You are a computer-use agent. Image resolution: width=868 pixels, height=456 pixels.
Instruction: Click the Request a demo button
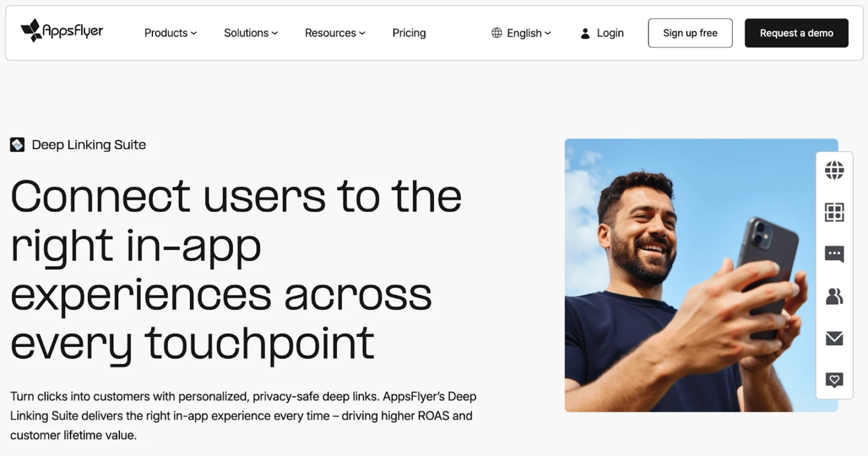[796, 33]
